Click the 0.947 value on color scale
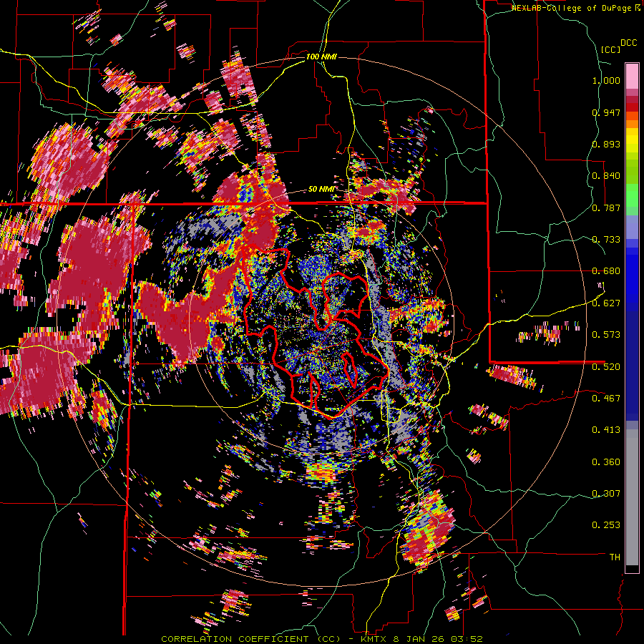The image size is (644, 644). pos(606,112)
